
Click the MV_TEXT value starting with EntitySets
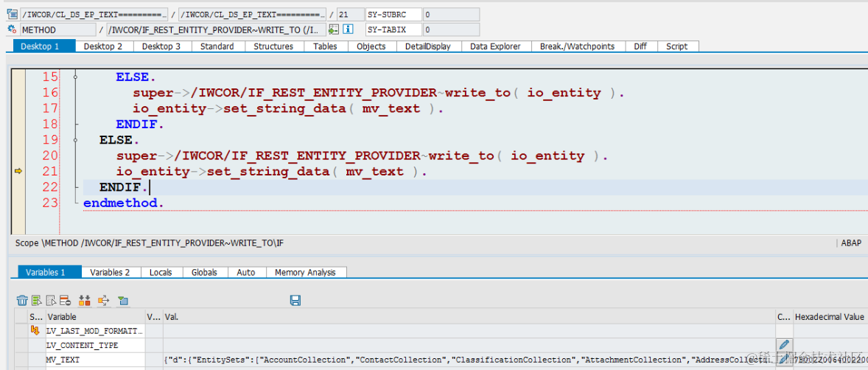[469, 360]
